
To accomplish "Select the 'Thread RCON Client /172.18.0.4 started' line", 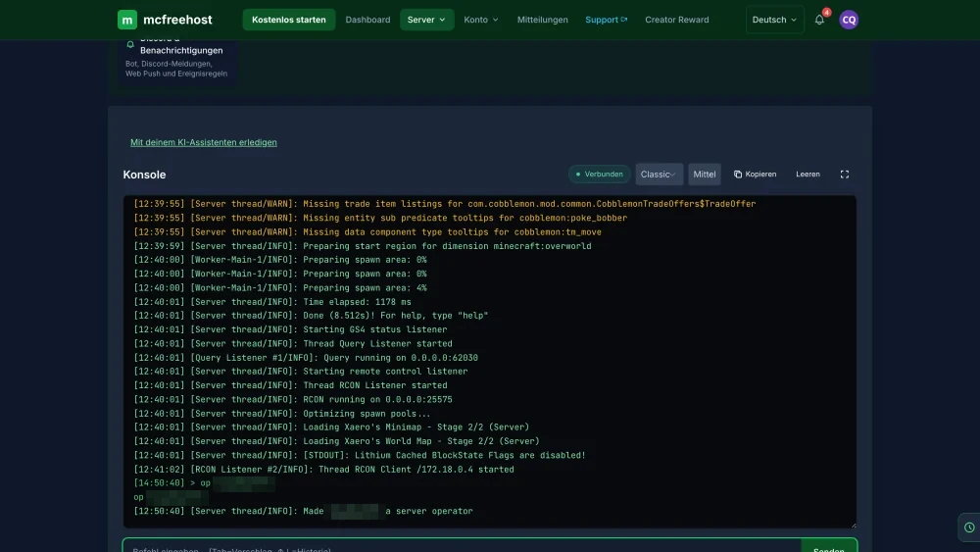I will click(x=323, y=470).
